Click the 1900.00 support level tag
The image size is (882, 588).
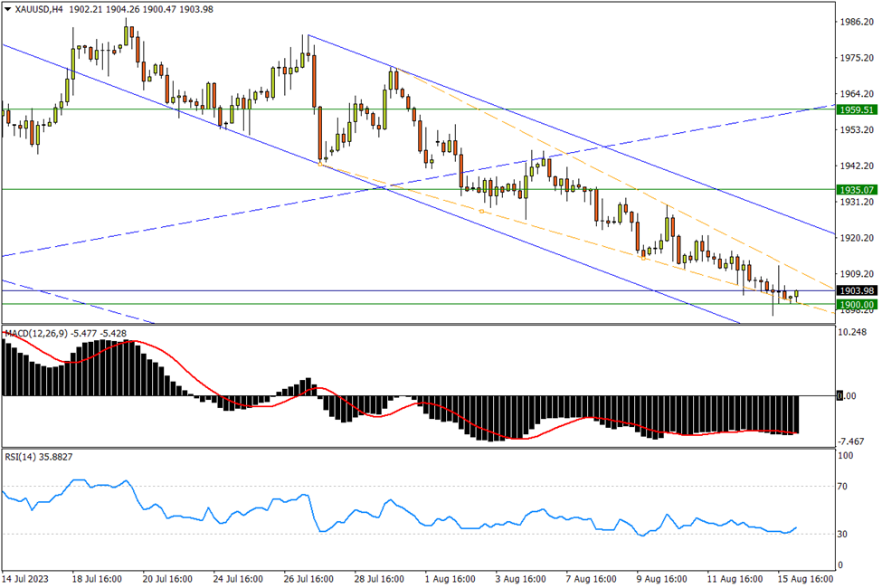[x=857, y=305]
